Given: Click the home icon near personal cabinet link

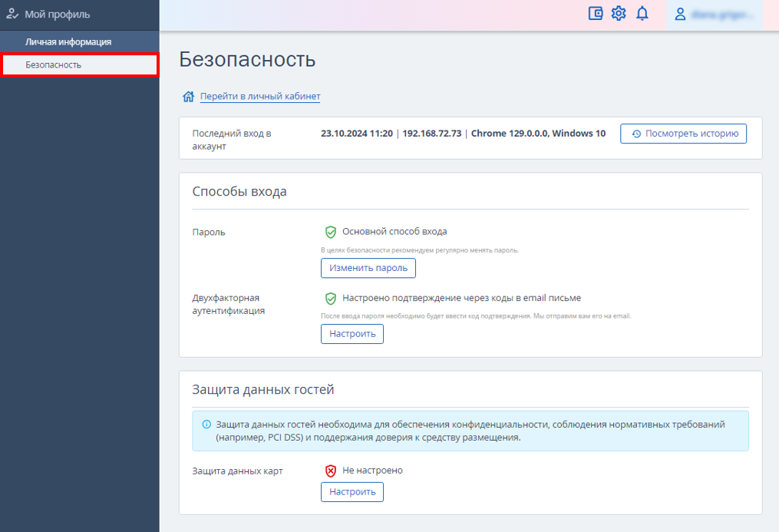Looking at the screenshot, I should [x=188, y=97].
